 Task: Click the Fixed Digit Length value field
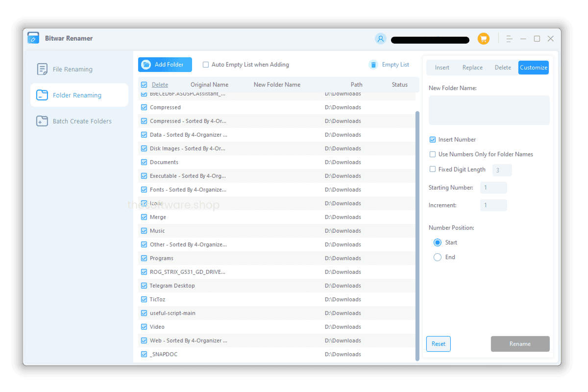[x=502, y=171]
